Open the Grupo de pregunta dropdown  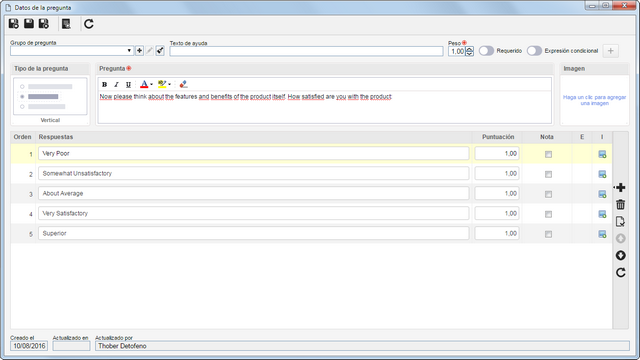(x=129, y=51)
